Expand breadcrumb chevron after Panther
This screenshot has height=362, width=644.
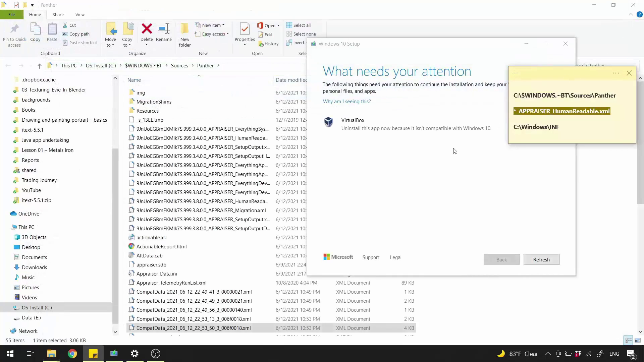[x=218, y=66]
